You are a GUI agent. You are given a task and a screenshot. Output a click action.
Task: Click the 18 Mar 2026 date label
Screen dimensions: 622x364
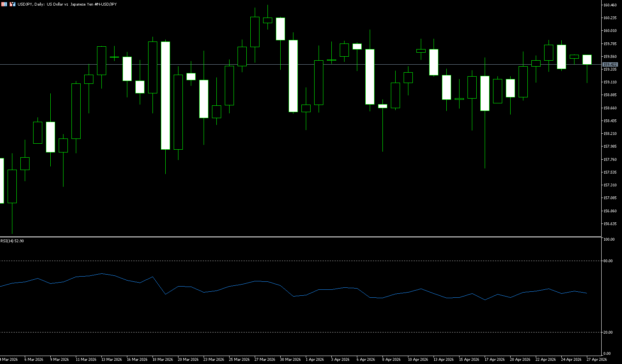click(x=162, y=360)
